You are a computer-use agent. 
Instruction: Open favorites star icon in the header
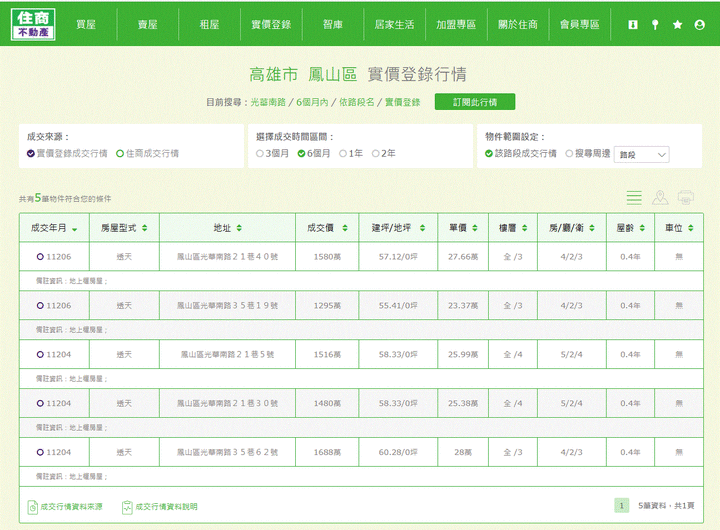[677, 25]
